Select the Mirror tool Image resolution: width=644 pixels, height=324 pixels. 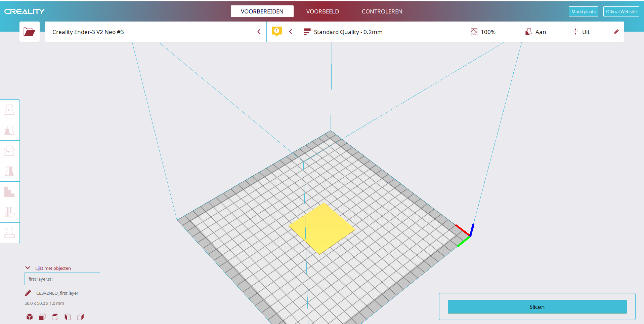coord(10,171)
